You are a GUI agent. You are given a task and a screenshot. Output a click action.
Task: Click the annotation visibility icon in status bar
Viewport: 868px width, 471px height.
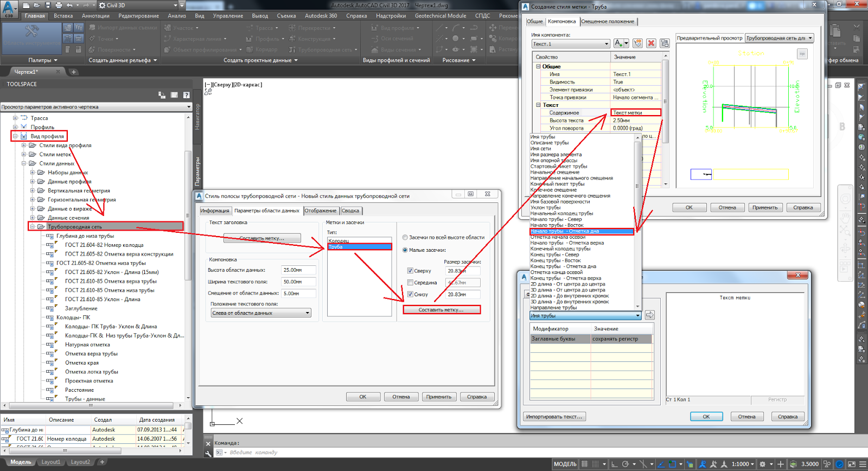(703, 464)
